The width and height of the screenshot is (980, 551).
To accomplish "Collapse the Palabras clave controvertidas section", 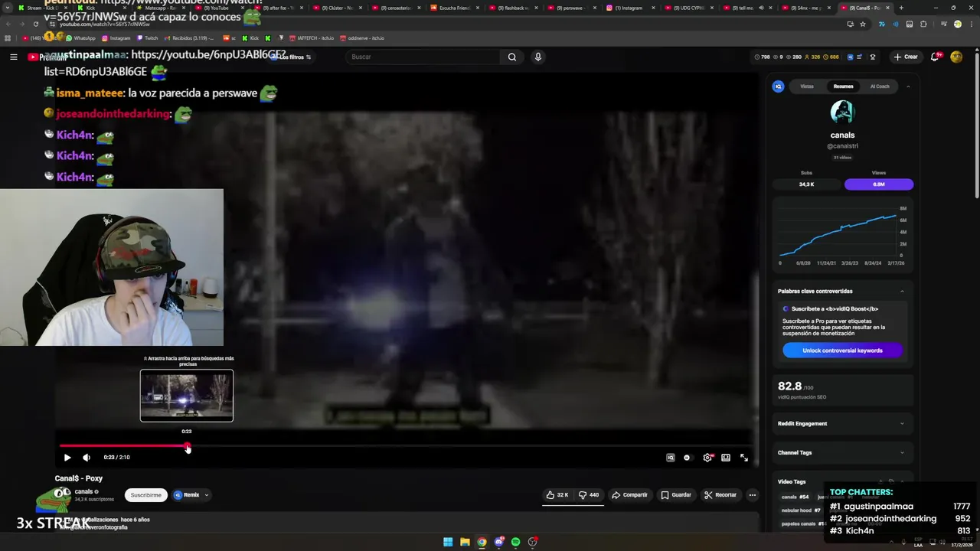I will point(902,292).
